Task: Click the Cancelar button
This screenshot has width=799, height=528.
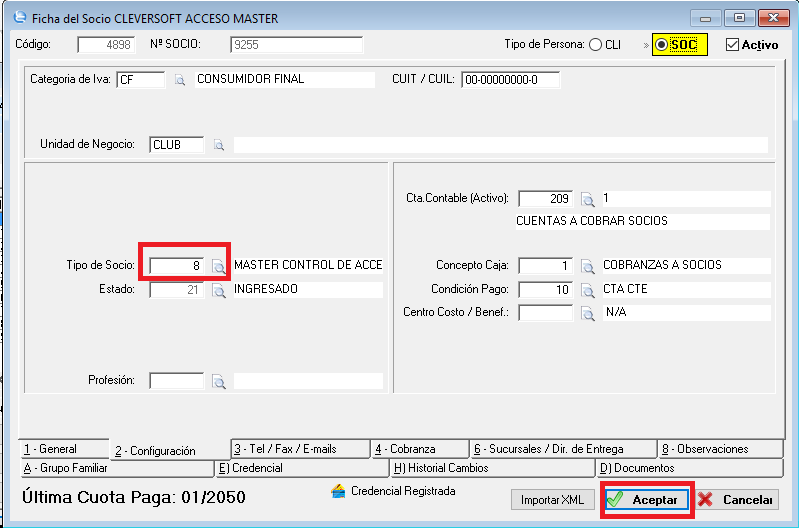Action: coord(736,500)
